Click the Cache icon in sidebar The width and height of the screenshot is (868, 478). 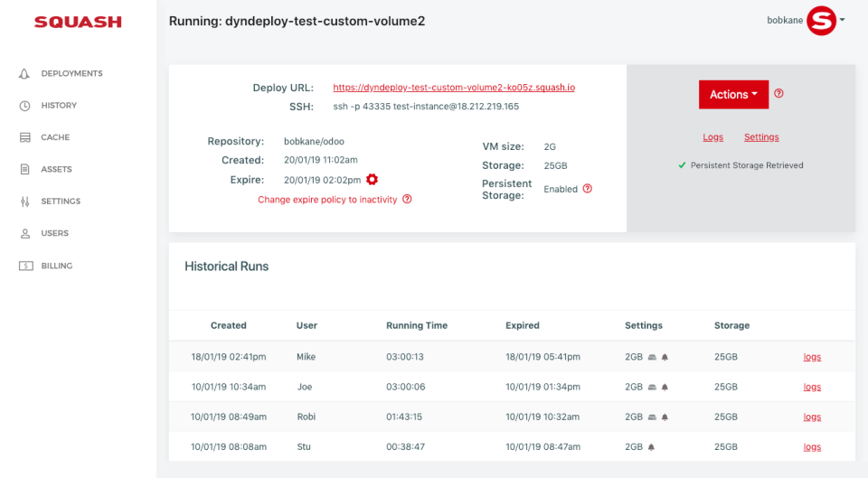click(25, 137)
